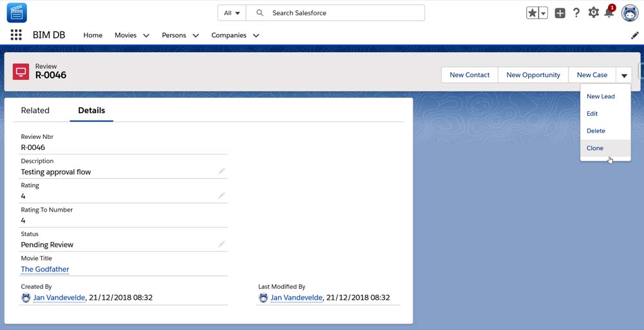Image resolution: width=644 pixels, height=330 pixels.
Task: Open the All search scope dropdown
Action: click(232, 13)
